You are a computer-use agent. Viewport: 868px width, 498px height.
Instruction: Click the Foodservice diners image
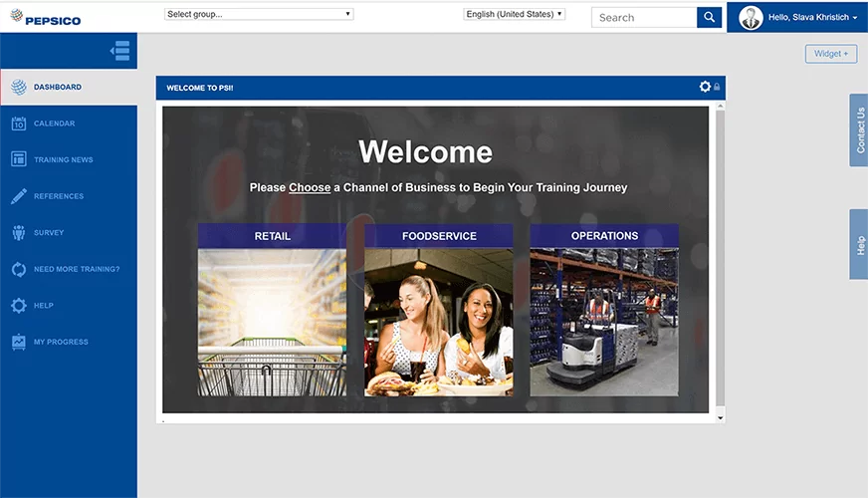pos(439,323)
